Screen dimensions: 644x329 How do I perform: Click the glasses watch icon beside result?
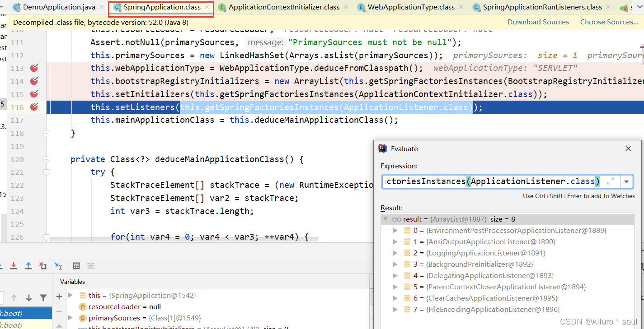click(x=397, y=219)
